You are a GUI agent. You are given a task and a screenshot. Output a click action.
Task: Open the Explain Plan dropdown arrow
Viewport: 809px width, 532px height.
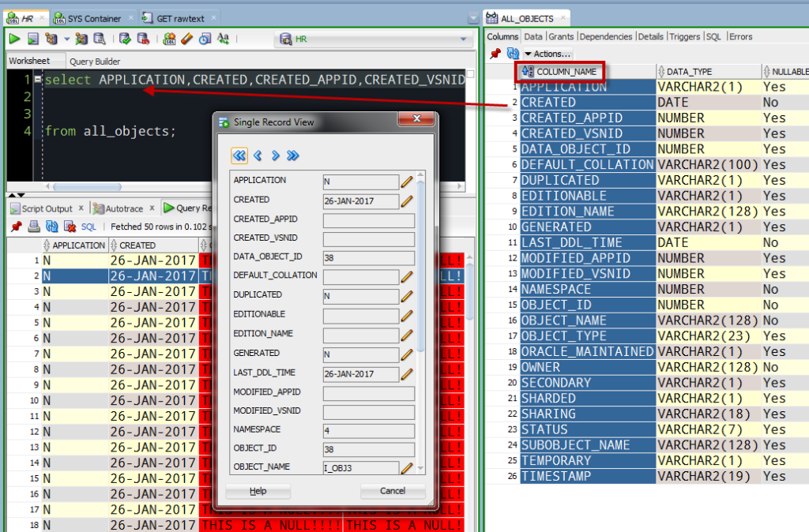66,39
